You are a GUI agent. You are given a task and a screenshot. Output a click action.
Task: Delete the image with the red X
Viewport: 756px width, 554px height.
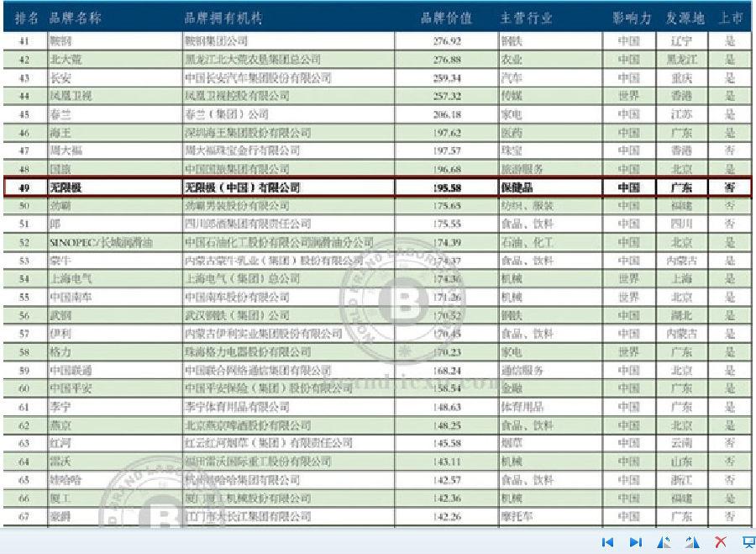click(x=721, y=542)
